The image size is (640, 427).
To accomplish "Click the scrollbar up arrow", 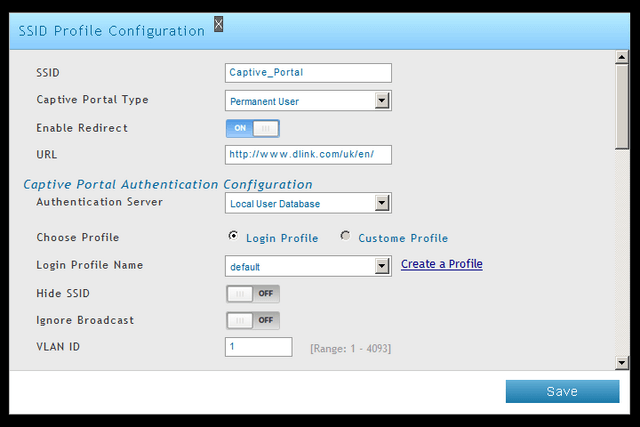I will 622,57.
